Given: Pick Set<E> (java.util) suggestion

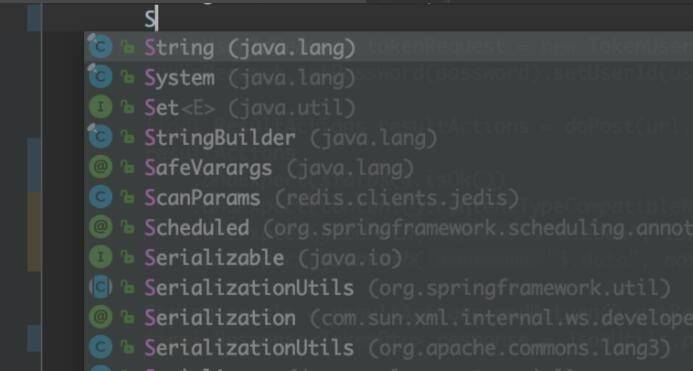Looking at the screenshot, I should pyautogui.click(x=388, y=107).
